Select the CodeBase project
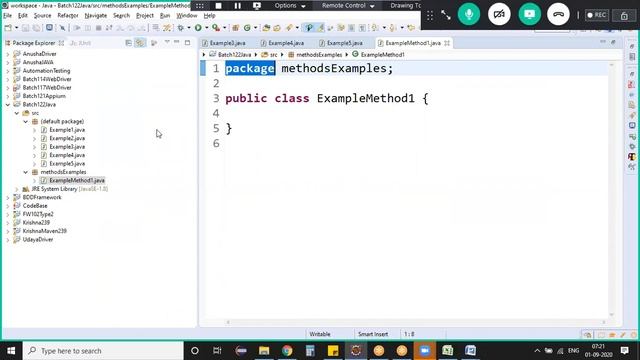Screen dimensions: 640x360 pyautogui.click(x=35, y=206)
